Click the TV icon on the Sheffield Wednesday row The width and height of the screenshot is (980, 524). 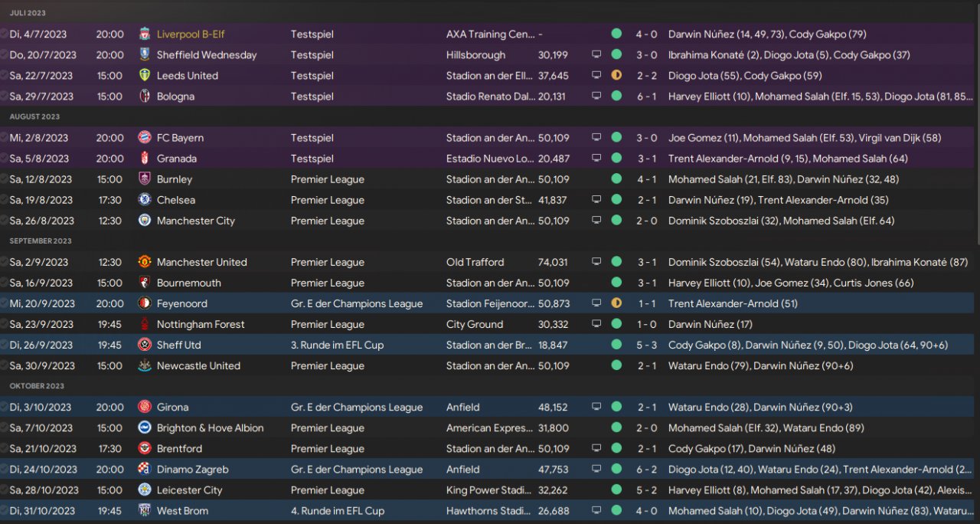pos(596,55)
